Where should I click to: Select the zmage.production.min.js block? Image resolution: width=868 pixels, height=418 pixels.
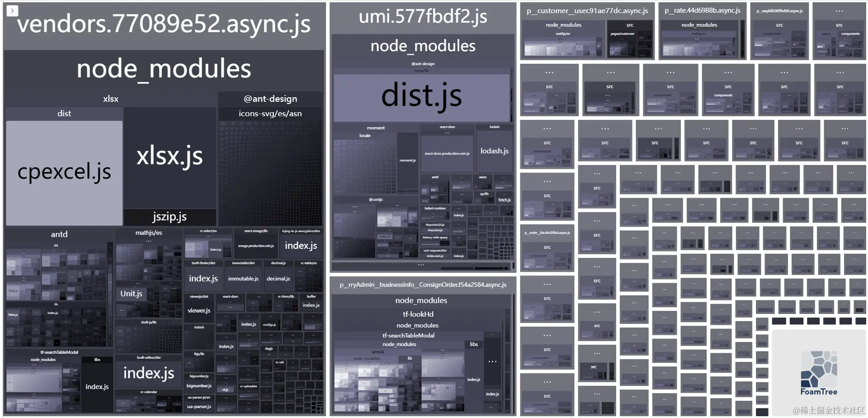click(256, 246)
